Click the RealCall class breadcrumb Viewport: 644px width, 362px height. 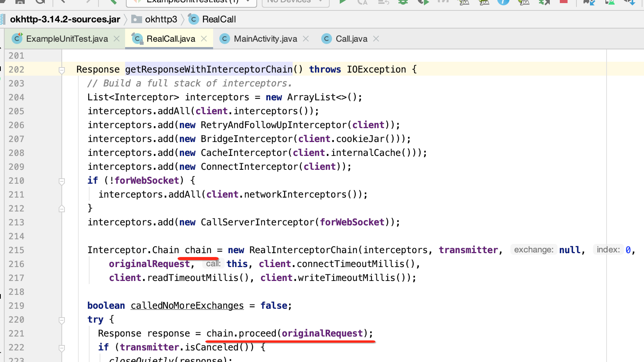[219, 19]
